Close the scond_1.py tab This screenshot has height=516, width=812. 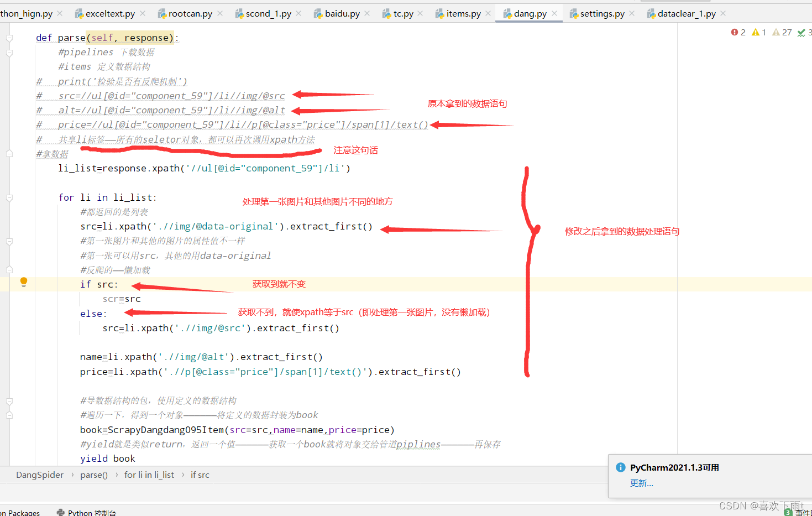(x=298, y=13)
